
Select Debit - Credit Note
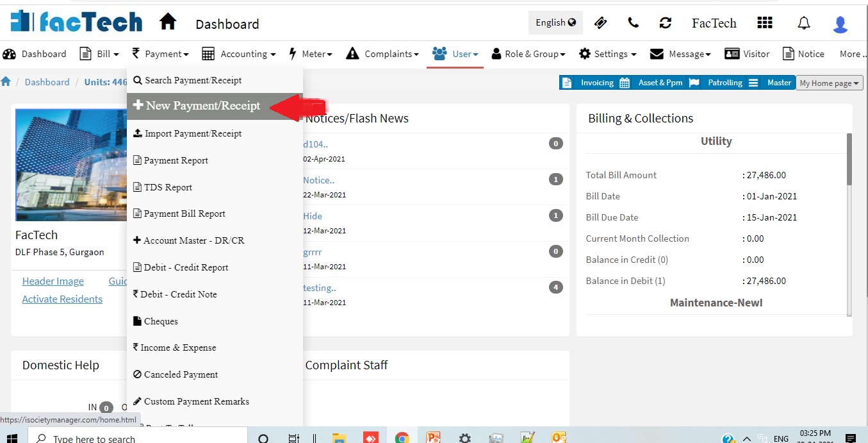coord(215,294)
